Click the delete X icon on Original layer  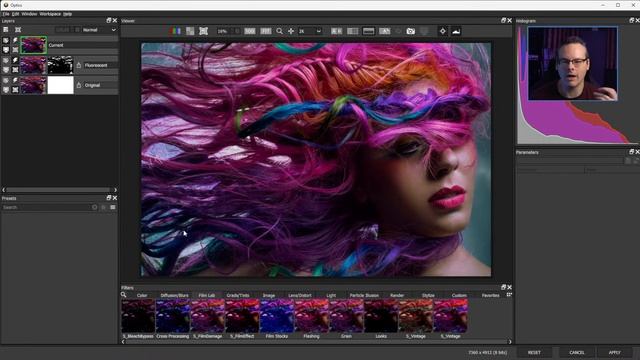[x=15, y=90]
